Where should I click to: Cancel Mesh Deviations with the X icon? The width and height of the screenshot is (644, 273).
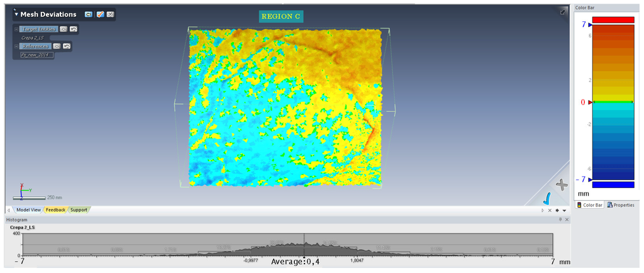pos(110,14)
